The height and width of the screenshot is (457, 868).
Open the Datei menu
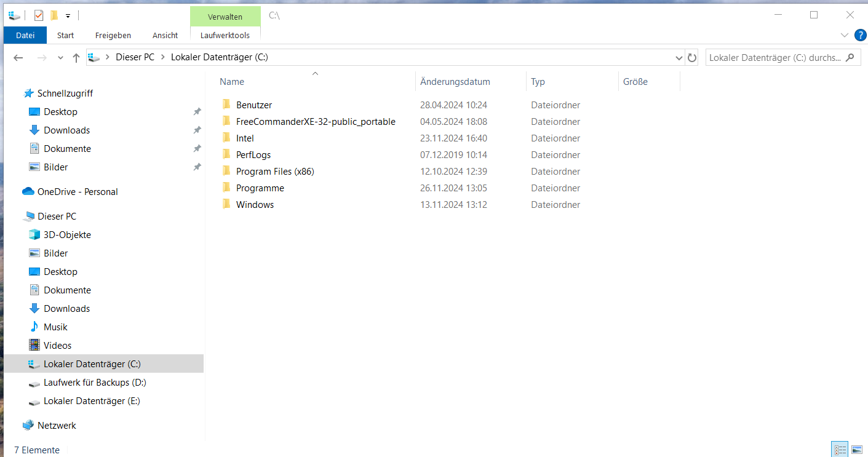pyautogui.click(x=25, y=35)
